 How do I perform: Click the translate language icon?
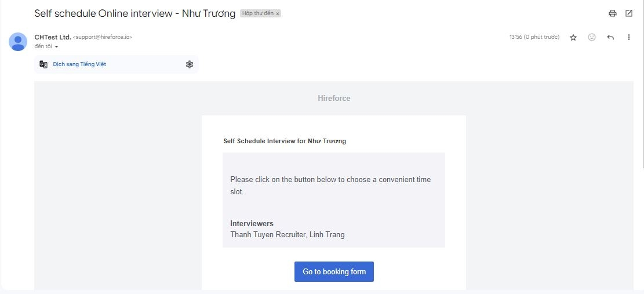click(x=43, y=64)
